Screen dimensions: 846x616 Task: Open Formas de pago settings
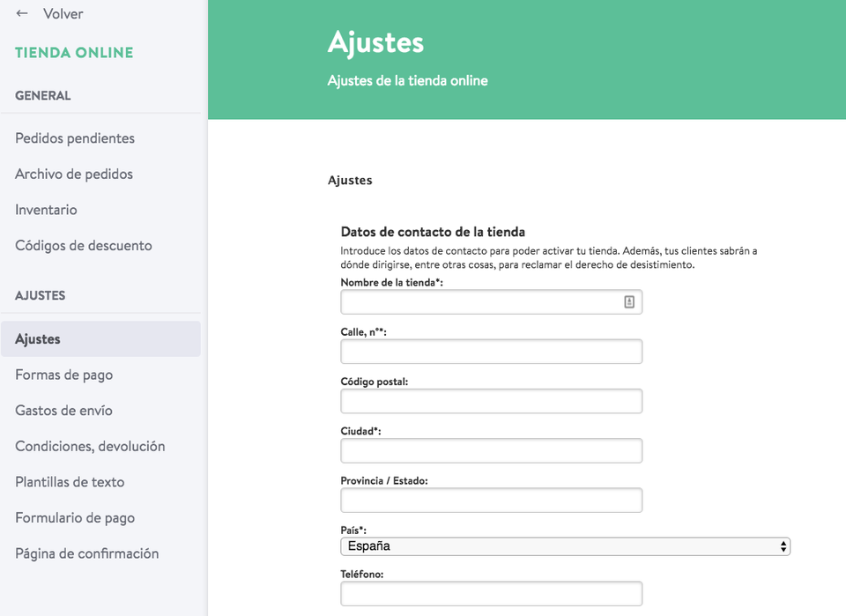click(64, 375)
